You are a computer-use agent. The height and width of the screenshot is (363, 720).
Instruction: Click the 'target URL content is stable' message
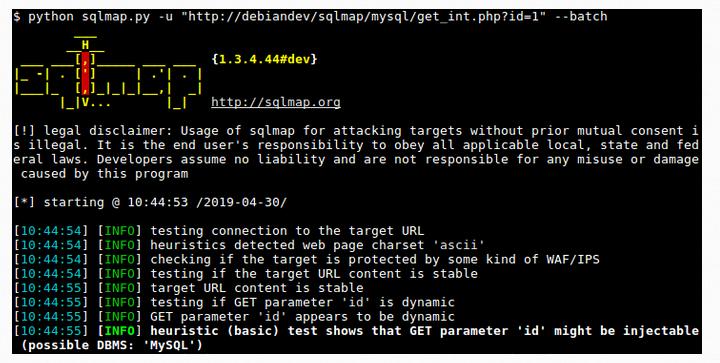click(257, 288)
